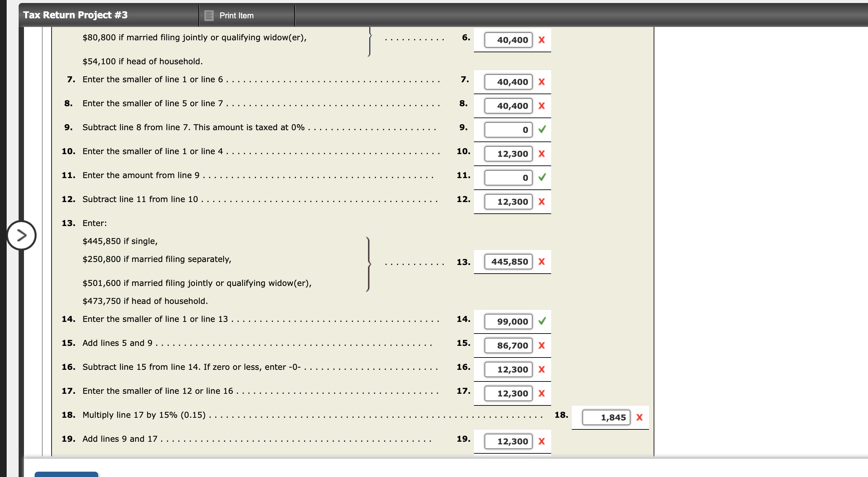Click the red X beside line 19 answer
This screenshot has height=477, width=868.
pos(542,441)
